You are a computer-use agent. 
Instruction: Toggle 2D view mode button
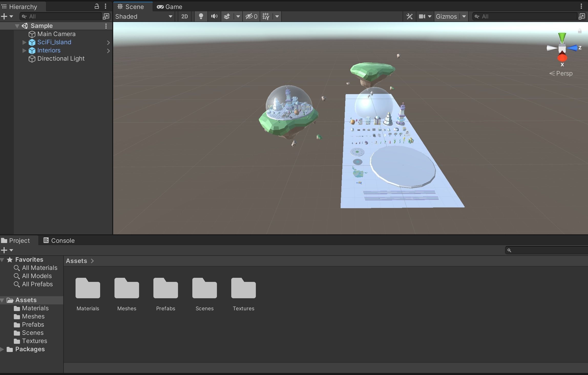(x=184, y=16)
